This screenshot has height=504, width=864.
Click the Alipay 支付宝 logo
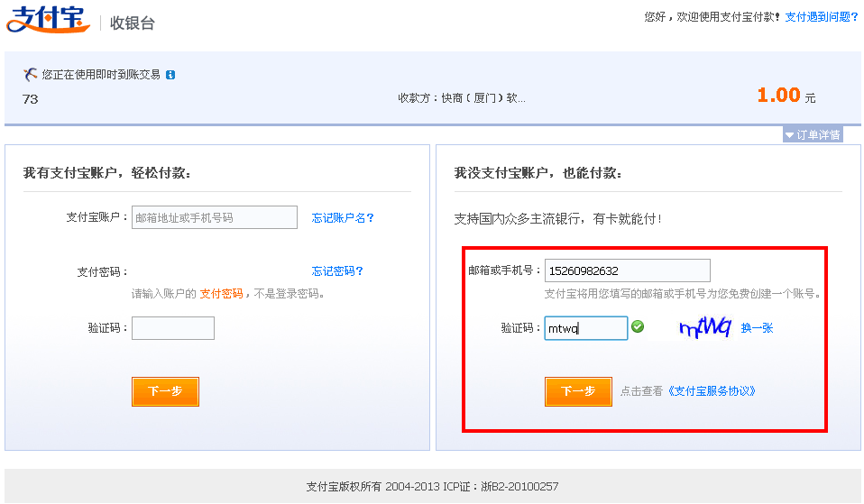48,19
